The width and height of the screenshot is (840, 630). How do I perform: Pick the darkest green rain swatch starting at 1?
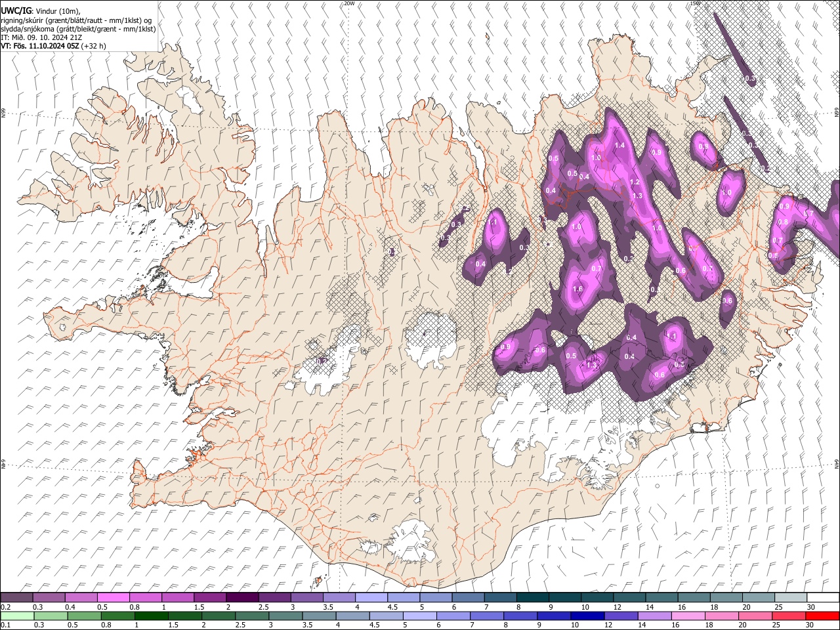click(x=152, y=616)
